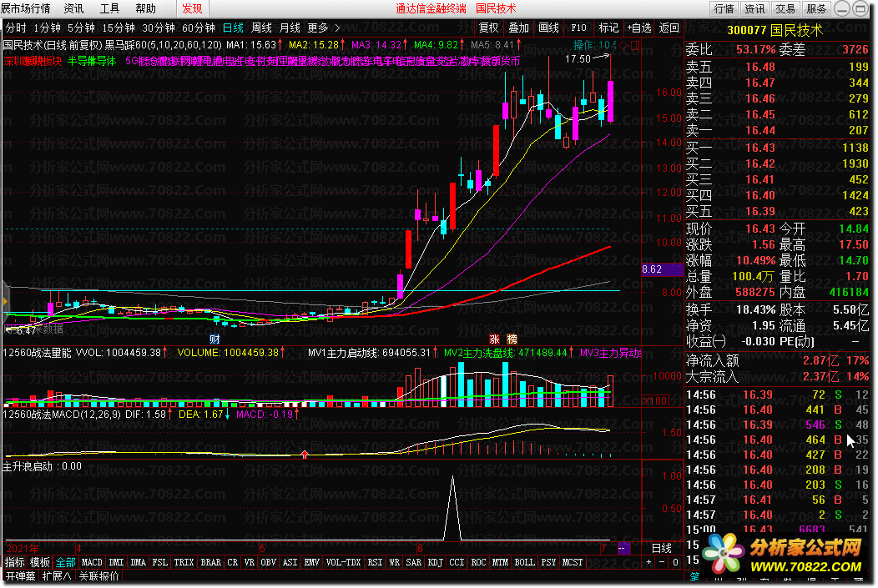Screen dimensions: 878x588
Task: Switch to 月线 monthly period
Action: click(x=290, y=28)
